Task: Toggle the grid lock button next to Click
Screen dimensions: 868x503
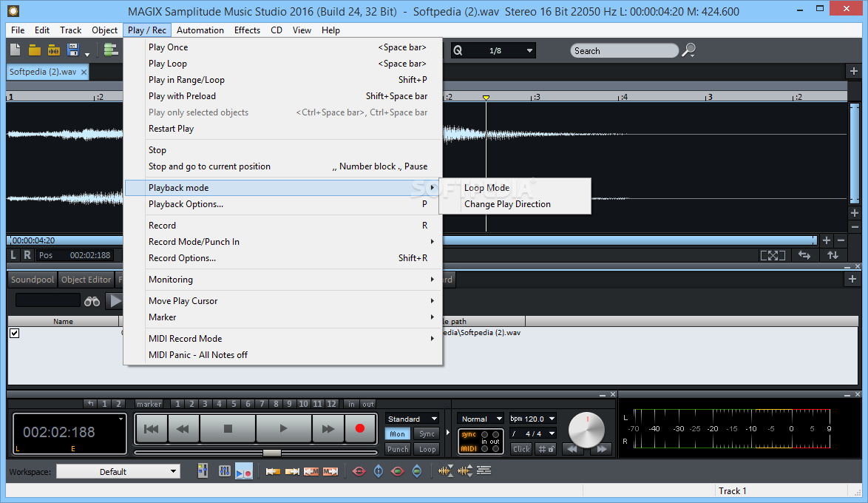Action: point(546,449)
